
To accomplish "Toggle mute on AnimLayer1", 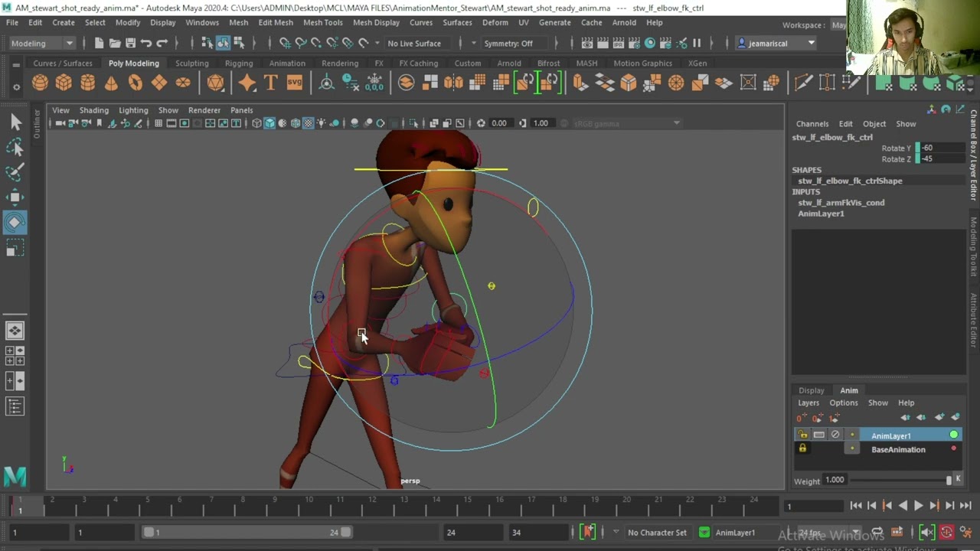I will point(835,435).
